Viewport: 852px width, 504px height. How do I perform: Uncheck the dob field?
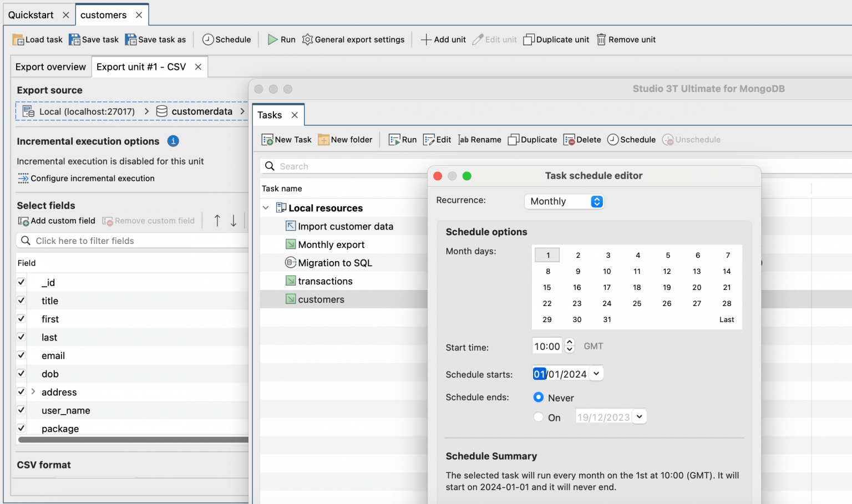21,374
